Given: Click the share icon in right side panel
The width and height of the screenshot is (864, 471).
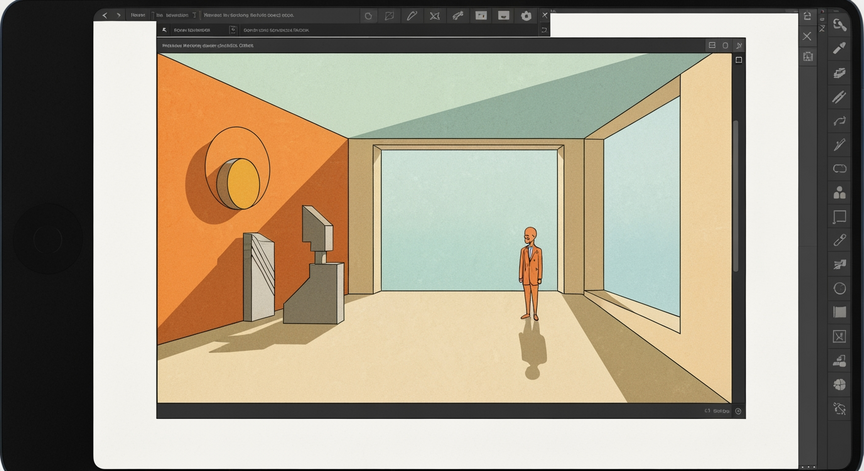Looking at the screenshot, I should pos(807,16).
